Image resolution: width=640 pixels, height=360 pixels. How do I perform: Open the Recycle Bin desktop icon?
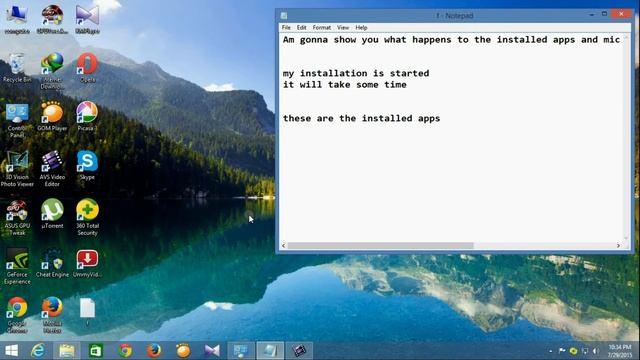pos(17,68)
